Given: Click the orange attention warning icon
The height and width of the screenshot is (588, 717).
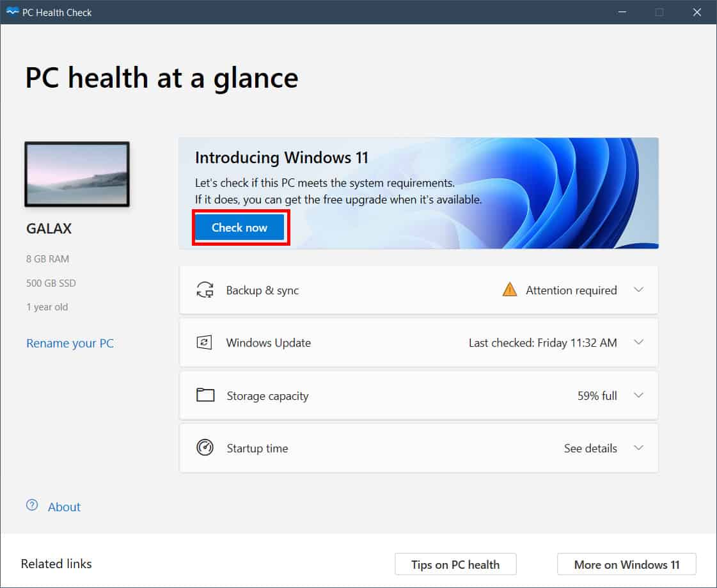Looking at the screenshot, I should coord(510,290).
